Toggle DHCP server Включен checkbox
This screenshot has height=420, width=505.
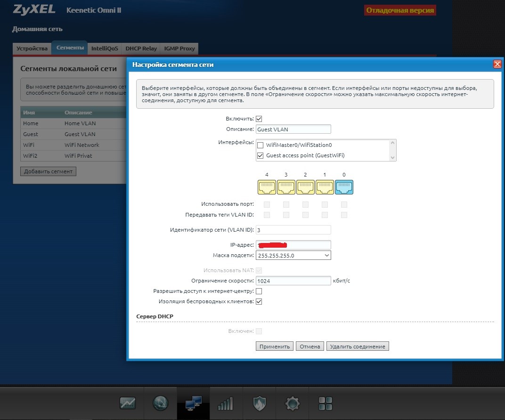click(x=259, y=331)
